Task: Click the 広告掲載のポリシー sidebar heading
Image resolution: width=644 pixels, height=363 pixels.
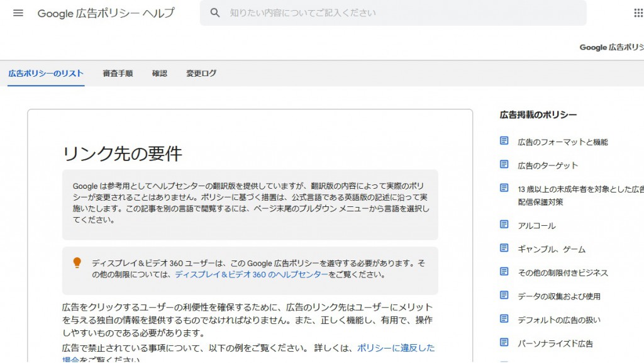Action: pyautogui.click(x=538, y=115)
